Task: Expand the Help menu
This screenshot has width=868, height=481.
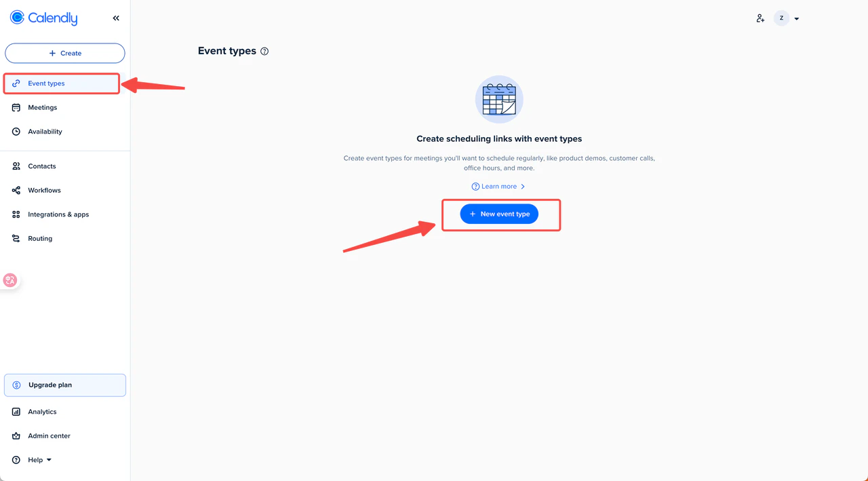Action: (39, 460)
